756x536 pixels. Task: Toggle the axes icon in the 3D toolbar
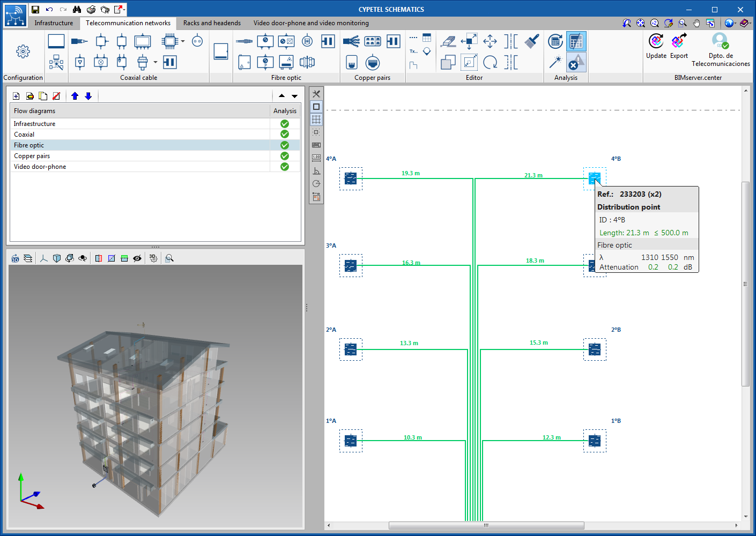(44, 258)
